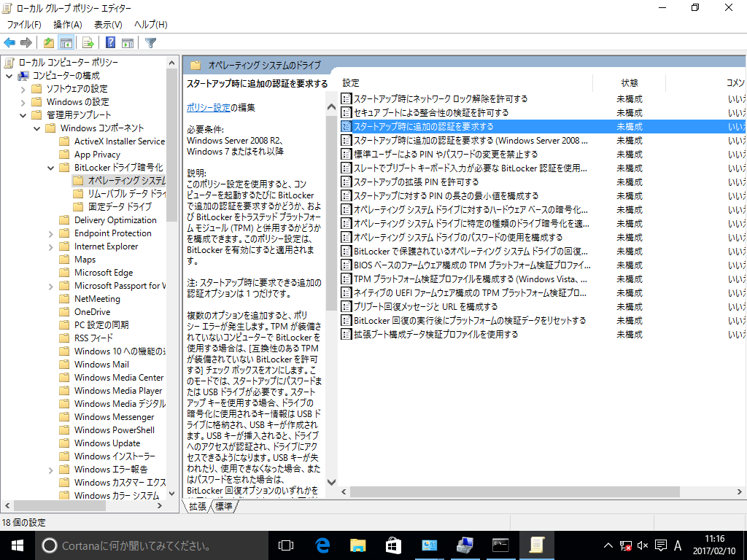Click the folder icon next to NetMeeting
Viewport: 747px width, 560px height.
click(x=64, y=299)
